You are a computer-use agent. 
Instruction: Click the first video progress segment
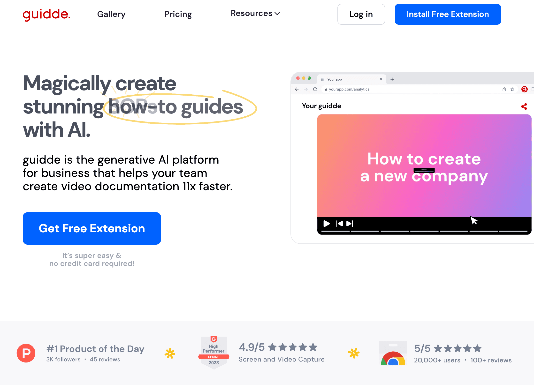336,231
